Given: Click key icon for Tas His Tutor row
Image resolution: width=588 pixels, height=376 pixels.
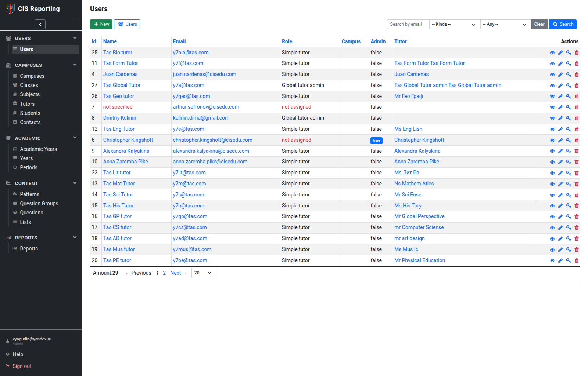Looking at the screenshot, I should coord(568,206).
